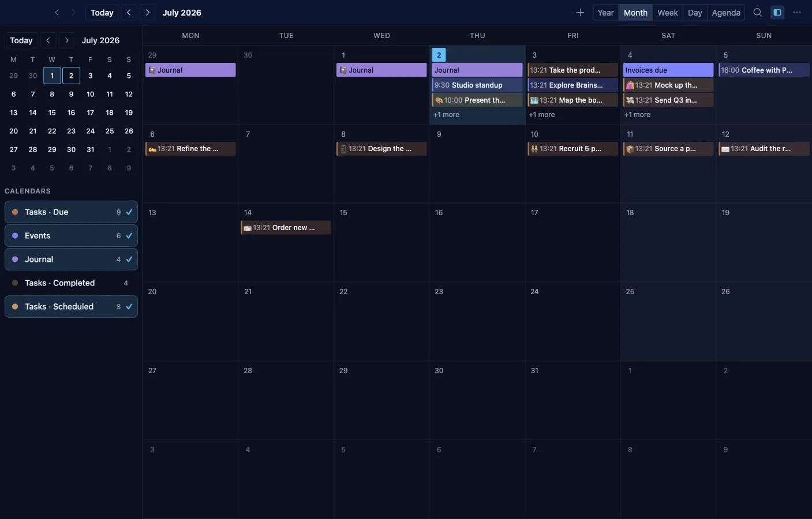The height and width of the screenshot is (519, 812).
Task: Click the Today button in the sidebar
Action: pyautogui.click(x=21, y=40)
